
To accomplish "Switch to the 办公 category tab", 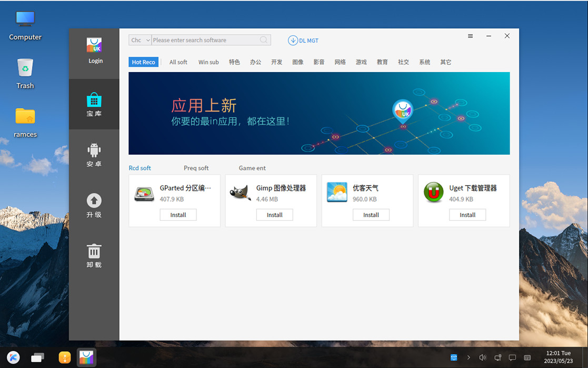I will [x=256, y=62].
